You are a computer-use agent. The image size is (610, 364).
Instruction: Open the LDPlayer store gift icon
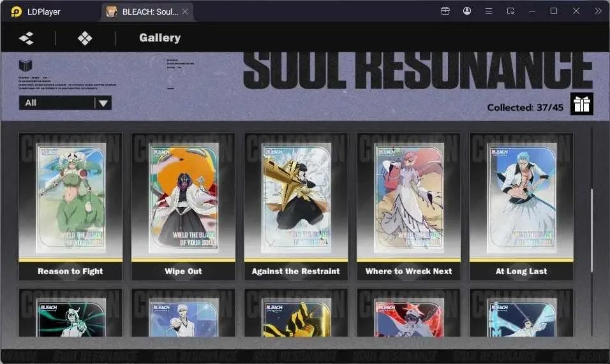click(445, 11)
